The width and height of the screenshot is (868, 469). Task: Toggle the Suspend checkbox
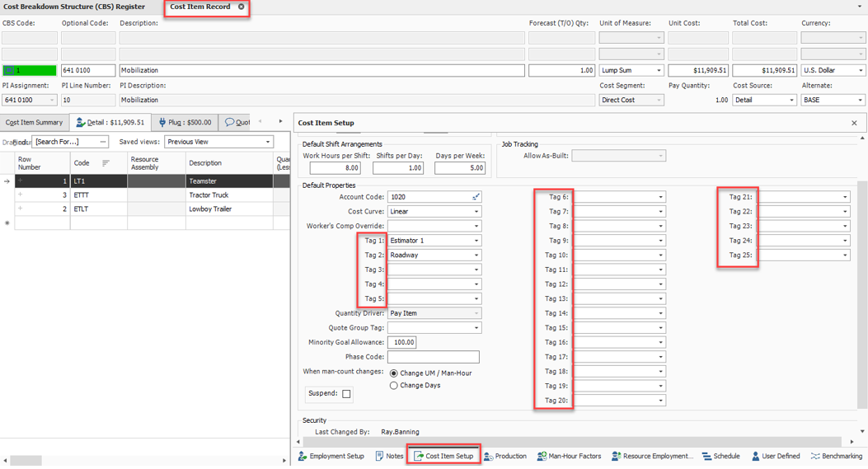[346, 394]
